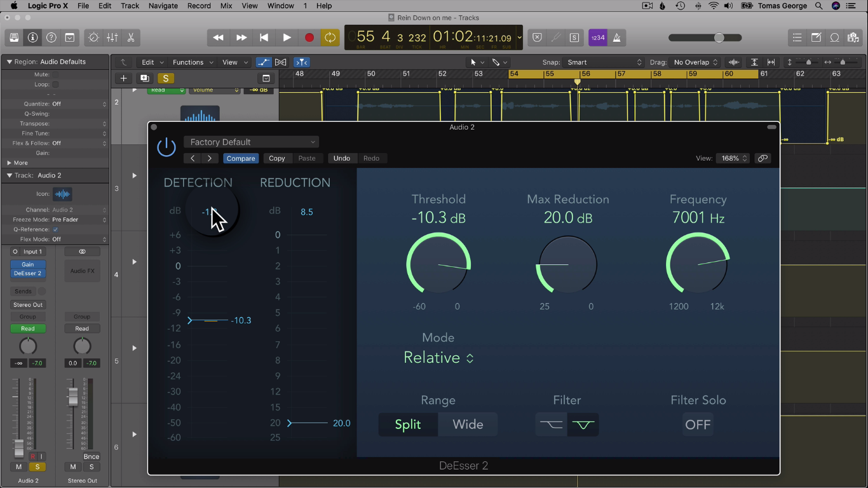Image resolution: width=868 pixels, height=488 pixels.
Task: Toggle the Inspector info icon
Action: (32, 37)
